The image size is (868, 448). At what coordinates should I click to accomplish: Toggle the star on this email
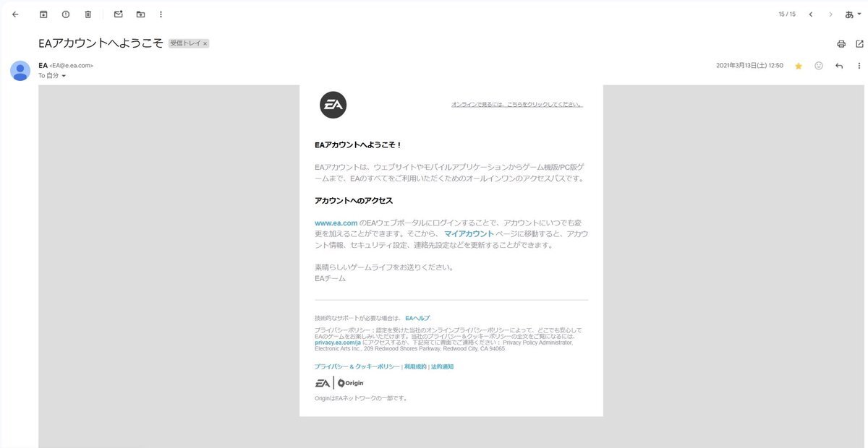(x=799, y=66)
